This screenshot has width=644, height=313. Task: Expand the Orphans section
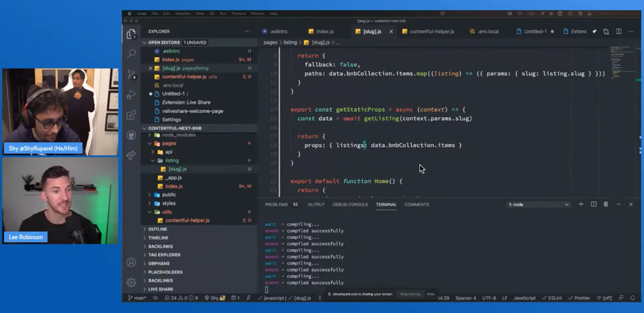click(199, 263)
